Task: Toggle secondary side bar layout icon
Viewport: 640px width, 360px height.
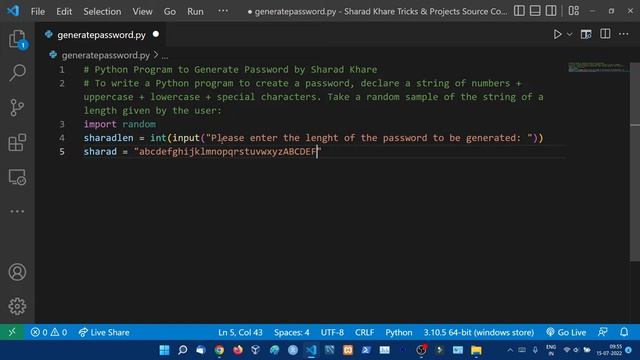Action: click(x=551, y=11)
